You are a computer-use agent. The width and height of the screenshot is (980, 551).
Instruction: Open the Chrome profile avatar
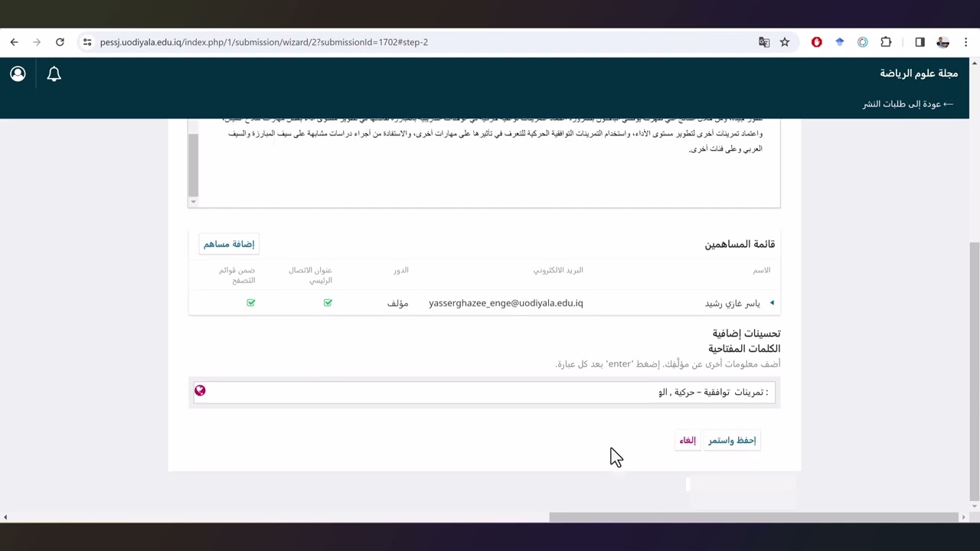coord(942,42)
